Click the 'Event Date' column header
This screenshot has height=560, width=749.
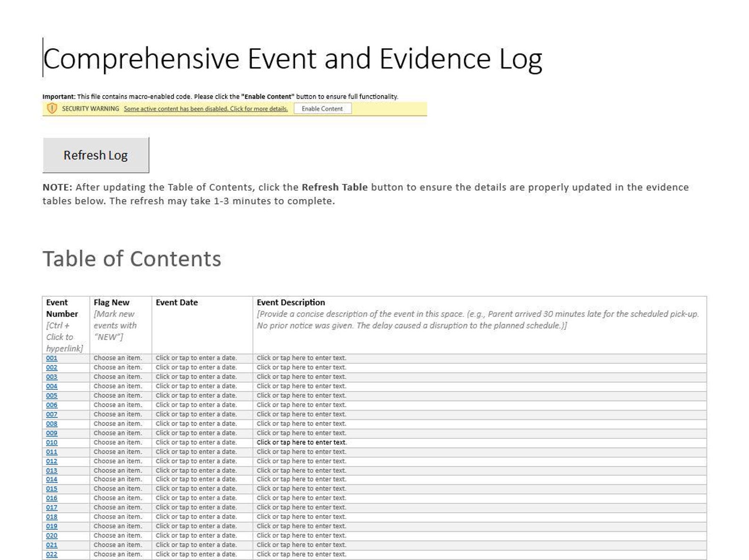click(177, 302)
